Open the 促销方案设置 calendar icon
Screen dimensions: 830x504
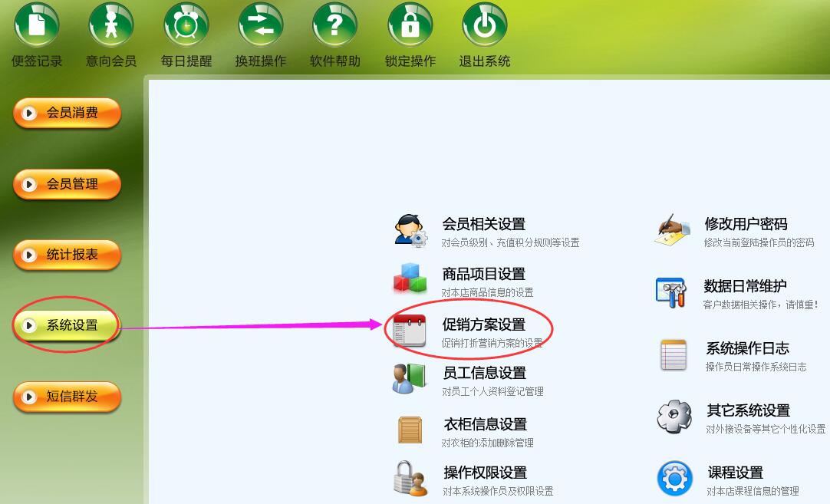[410, 331]
